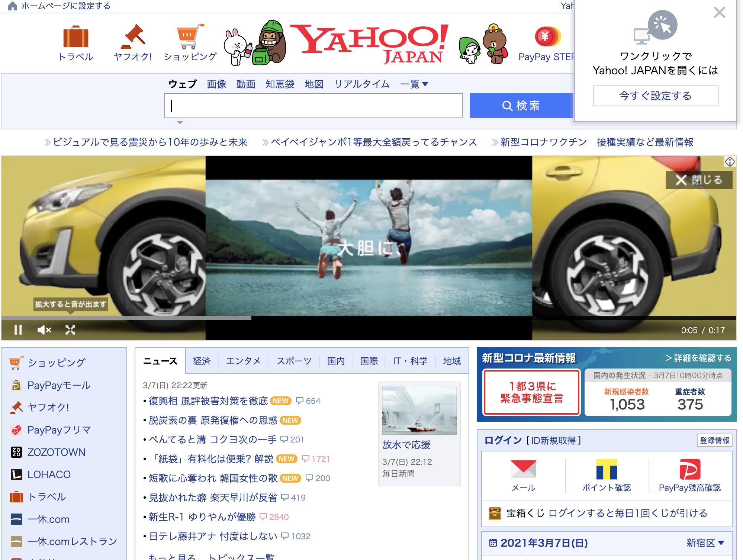Expand the small arrow below the search box

coord(180,122)
